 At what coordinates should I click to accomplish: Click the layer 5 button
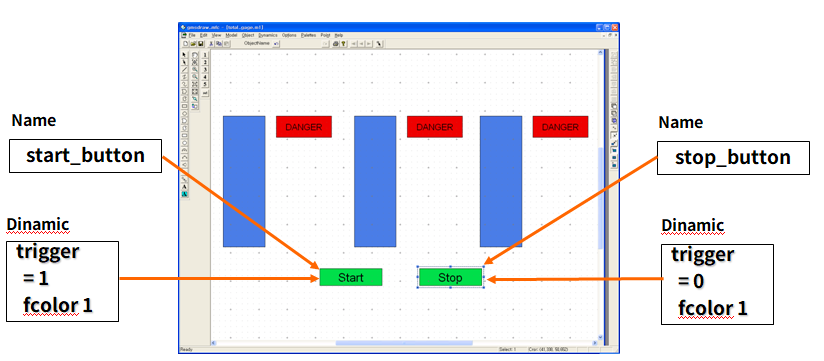pos(205,84)
